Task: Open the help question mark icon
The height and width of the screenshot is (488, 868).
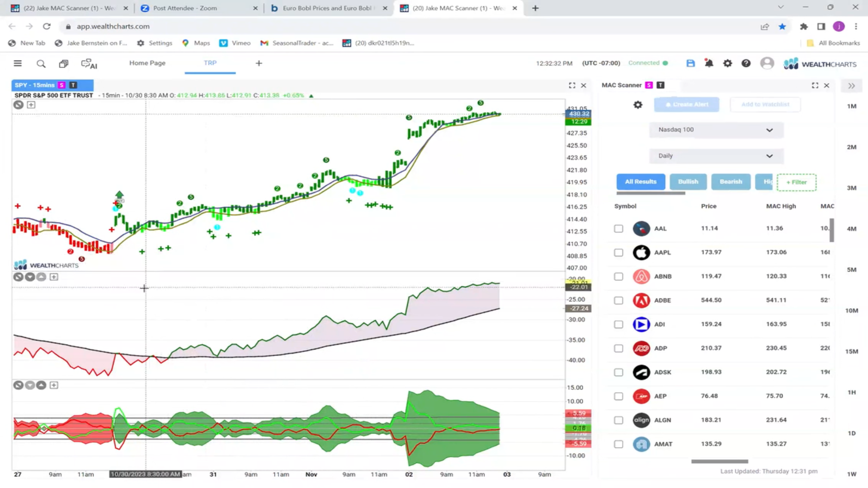Action: (x=746, y=63)
